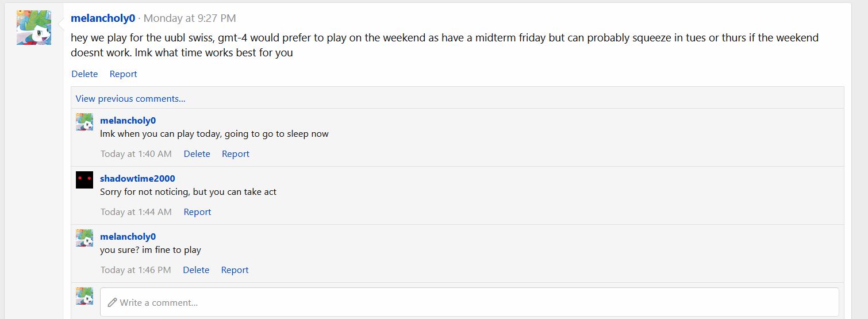Screen dimensions: 868x319
Task: Click the avatar left of the comment box
Action: click(85, 296)
